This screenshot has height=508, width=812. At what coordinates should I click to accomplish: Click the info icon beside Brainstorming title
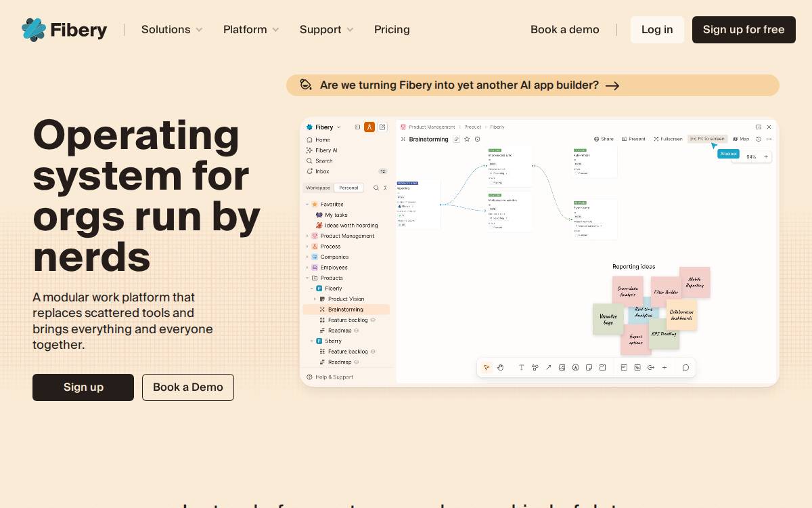(x=477, y=139)
